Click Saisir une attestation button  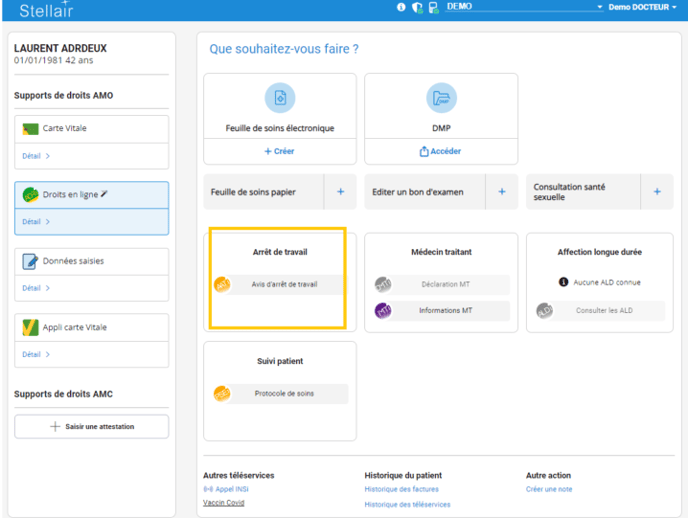point(92,426)
